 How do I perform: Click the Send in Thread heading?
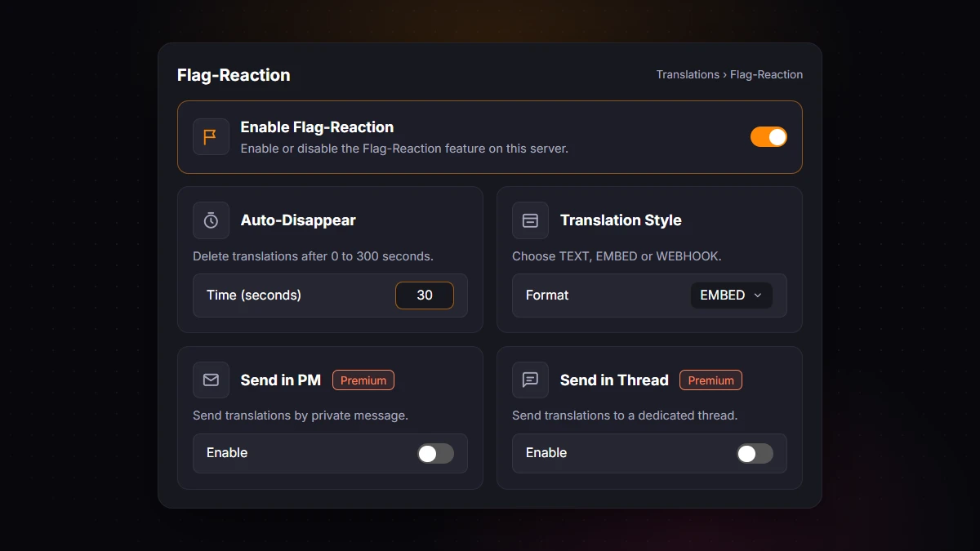[x=614, y=380]
